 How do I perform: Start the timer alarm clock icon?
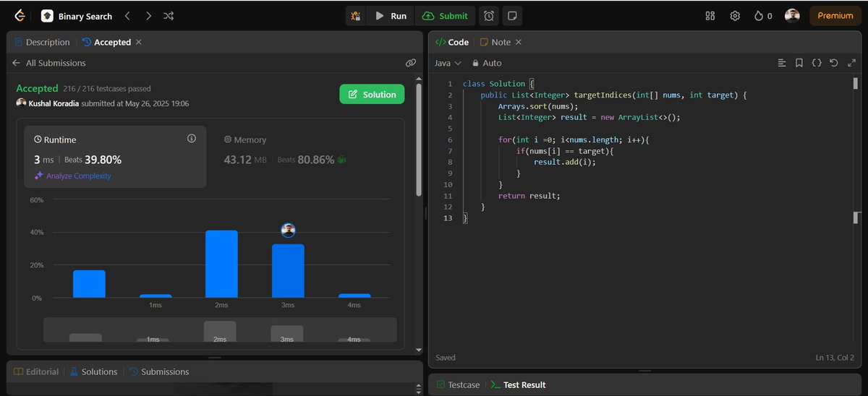point(489,16)
